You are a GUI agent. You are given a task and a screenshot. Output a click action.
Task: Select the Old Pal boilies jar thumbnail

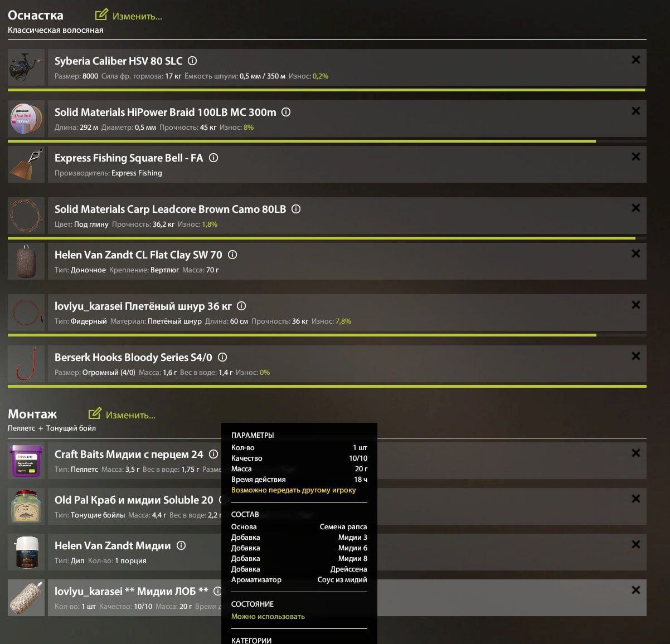coord(26,506)
